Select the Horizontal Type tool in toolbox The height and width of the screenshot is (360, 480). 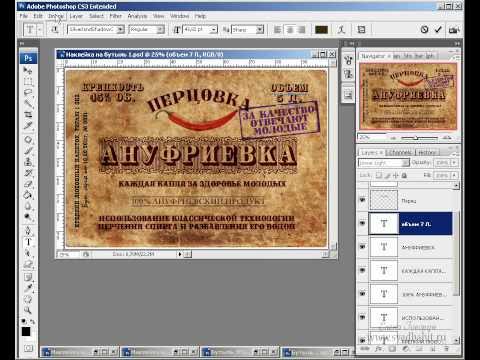pyautogui.click(x=28, y=242)
